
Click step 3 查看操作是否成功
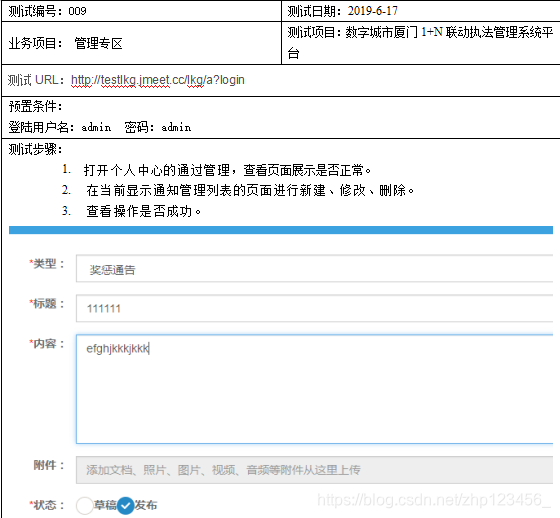coord(131,211)
